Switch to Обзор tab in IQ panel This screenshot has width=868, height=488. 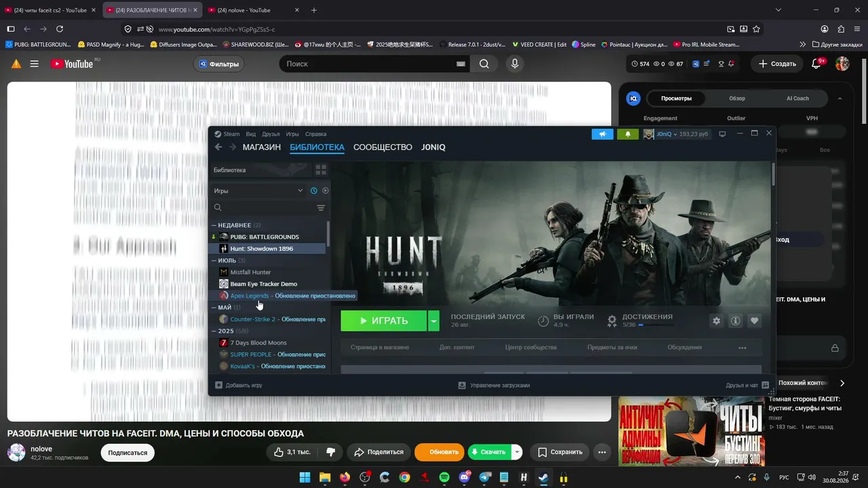[737, 98]
